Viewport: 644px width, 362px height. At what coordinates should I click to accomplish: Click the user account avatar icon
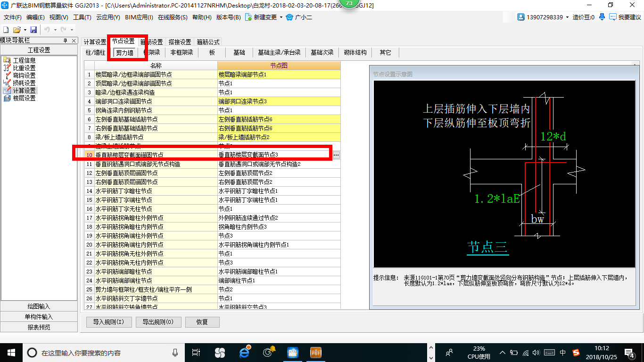coord(521,17)
